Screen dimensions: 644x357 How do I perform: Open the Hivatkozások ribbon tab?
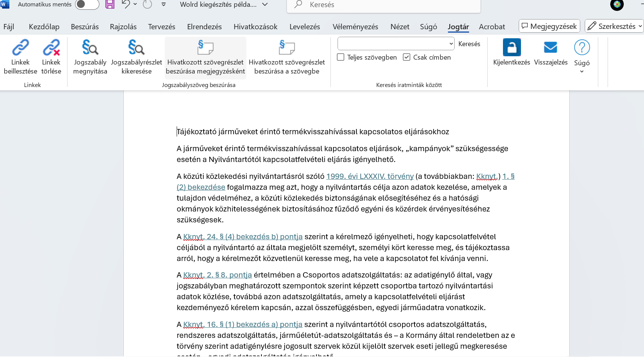(255, 27)
